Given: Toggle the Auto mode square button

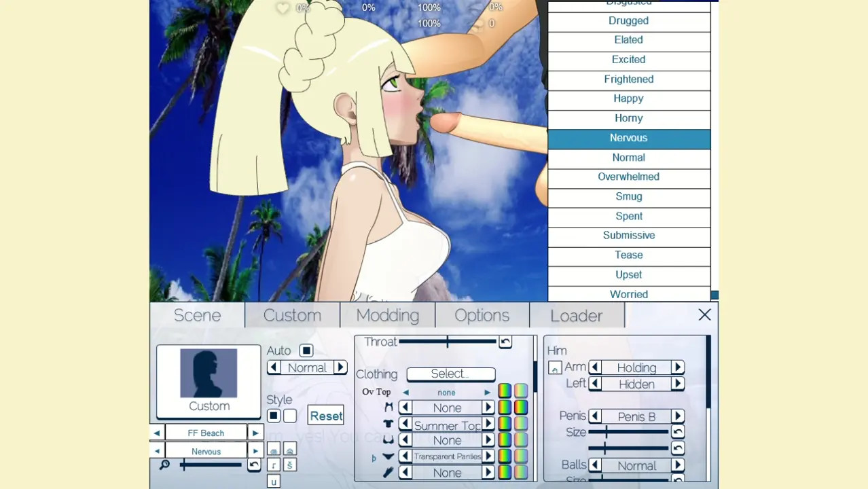Looking at the screenshot, I should pyautogui.click(x=306, y=350).
